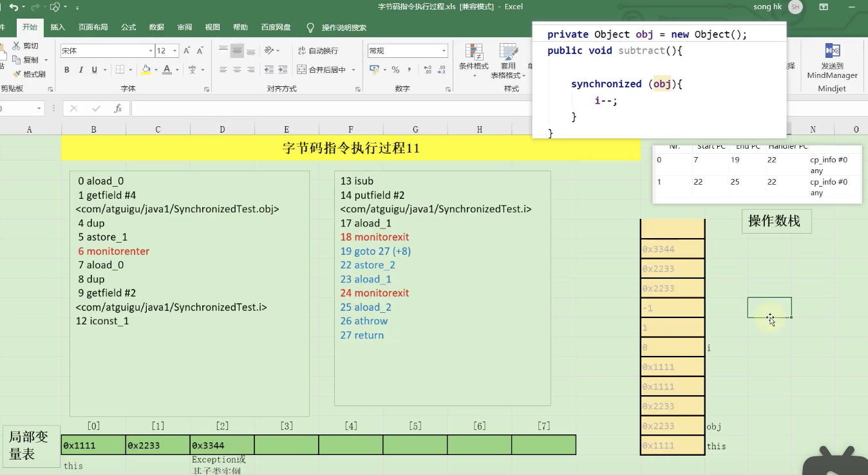Click local variable cell 0x2233
868x475 pixels.
(158, 445)
